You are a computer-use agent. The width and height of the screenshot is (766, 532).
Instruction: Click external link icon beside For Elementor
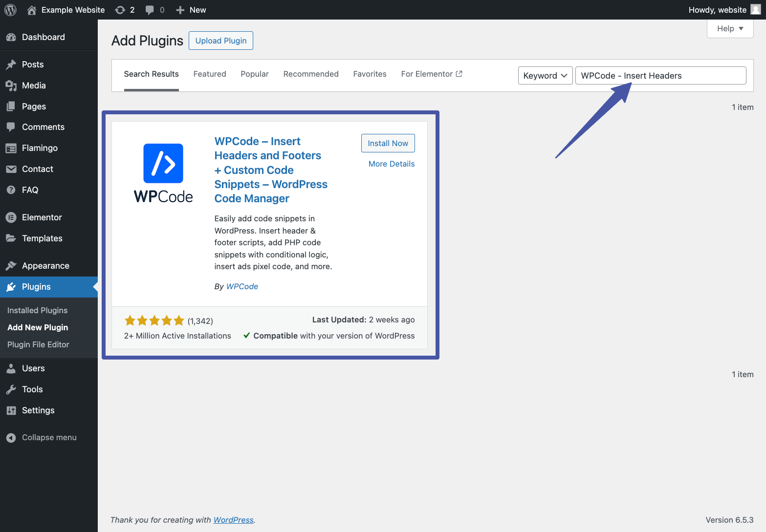point(459,74)
